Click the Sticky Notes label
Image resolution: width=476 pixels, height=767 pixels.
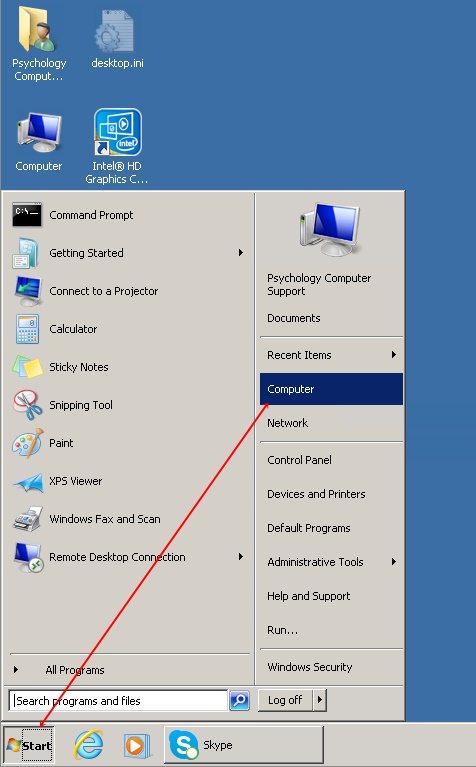pyautogui.click(x=79, y=367)
